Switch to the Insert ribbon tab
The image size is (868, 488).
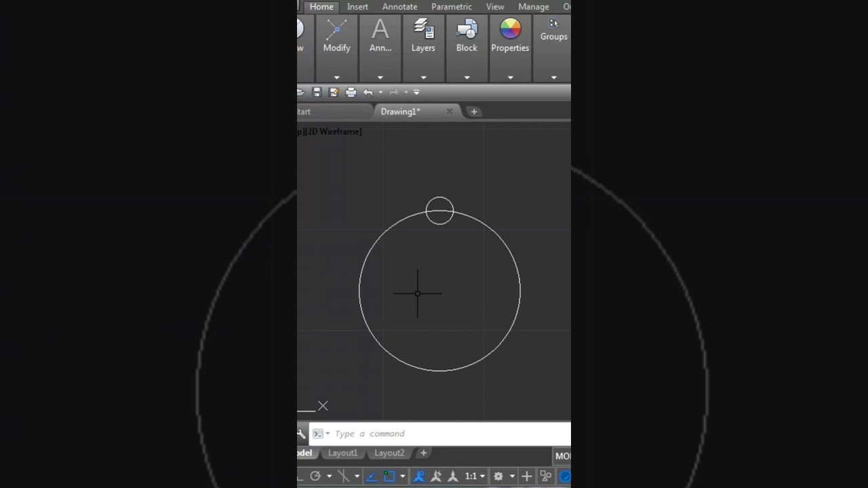(357, 7)
